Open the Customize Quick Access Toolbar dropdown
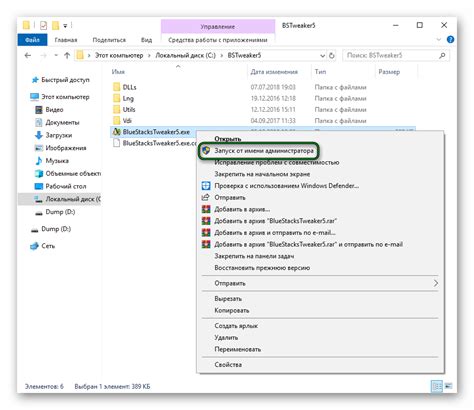The width and height of the screenshot is (474, 410). coord(65,26)
